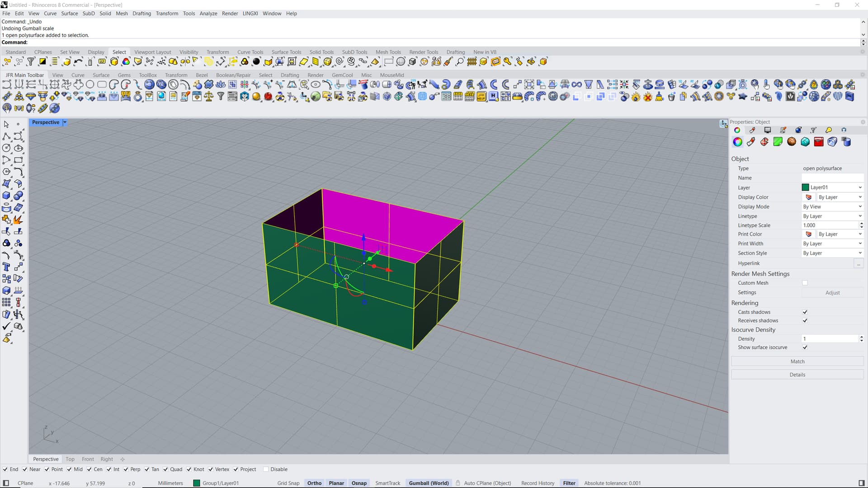Select the Text object tool
The height and width of the screenshot is (488, 868).
pos(6,267)
